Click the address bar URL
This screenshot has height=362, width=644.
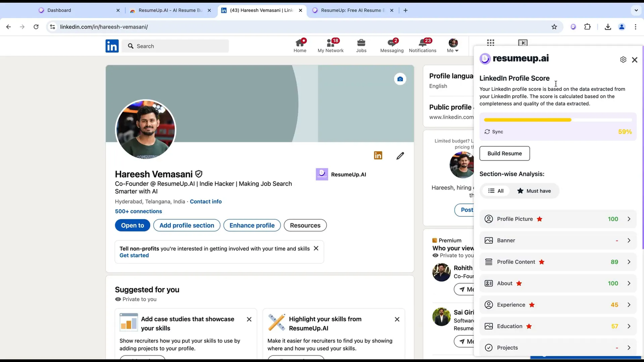coord(104,27)
